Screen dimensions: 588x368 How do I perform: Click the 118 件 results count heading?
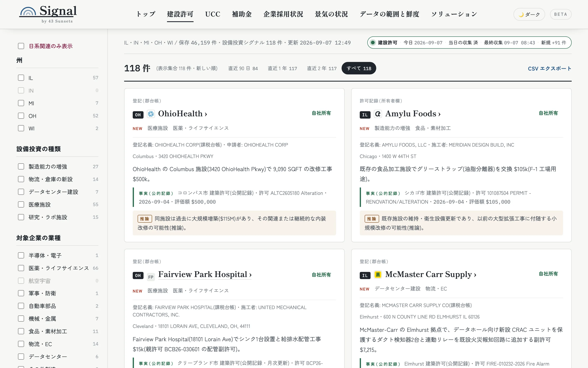click(x=137, y=68)
